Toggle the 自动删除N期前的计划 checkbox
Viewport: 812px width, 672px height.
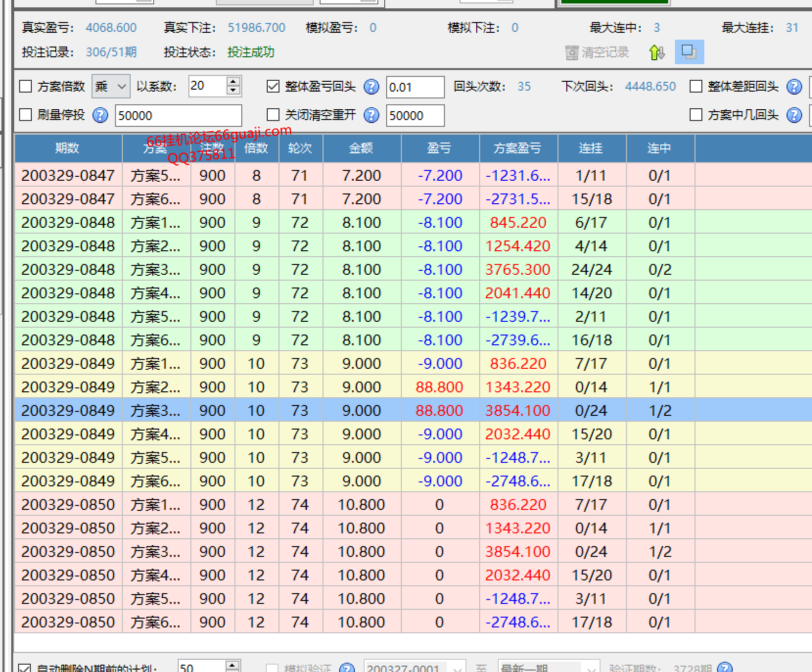(24, 668)
